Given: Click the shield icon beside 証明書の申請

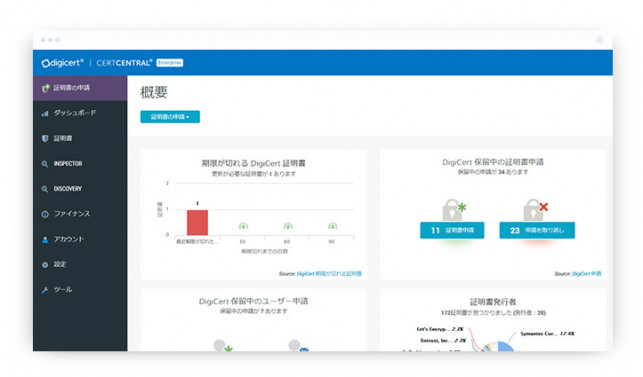Looking at the screenshot, I should pyautogui.click(x=46, y=88).
